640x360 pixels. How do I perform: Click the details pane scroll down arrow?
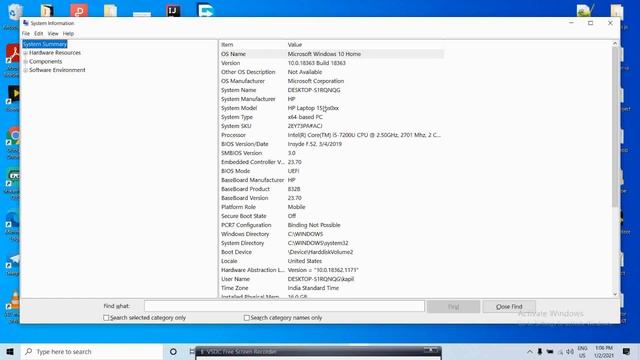[615, 294]
